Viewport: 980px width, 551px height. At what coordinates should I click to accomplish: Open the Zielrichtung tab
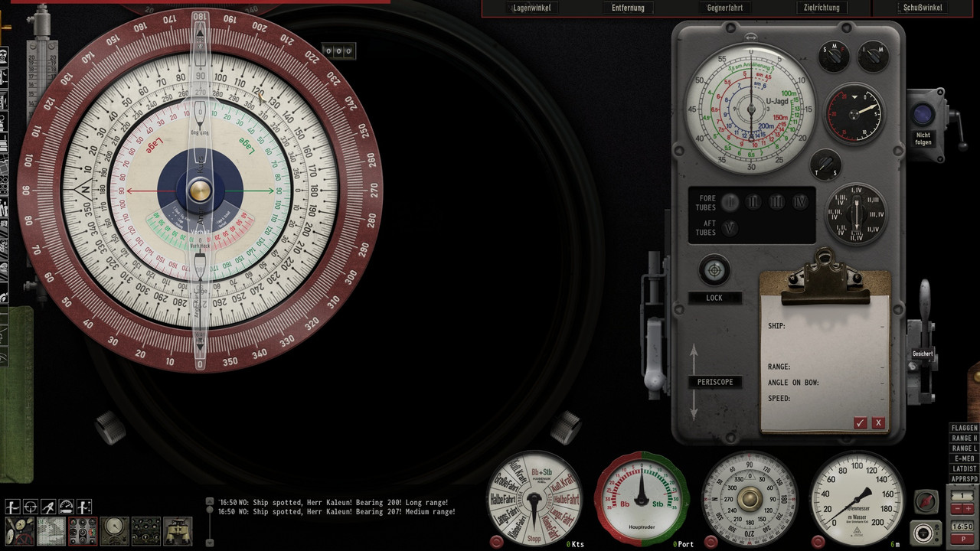pos(822,8)
